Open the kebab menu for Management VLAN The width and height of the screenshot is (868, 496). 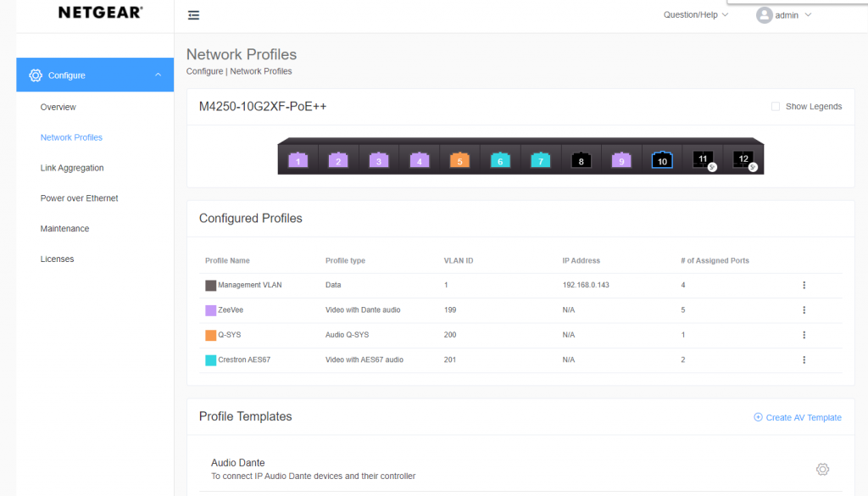(804, 285)
